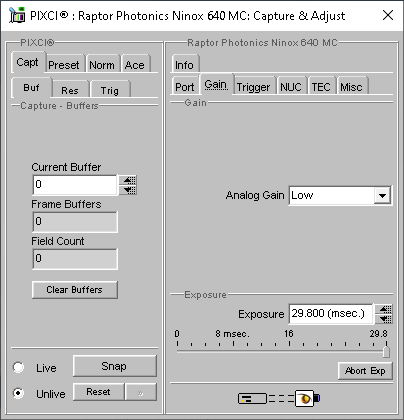Close the Capture & Adjust window
Screen dimensions: 404x420
tap(388, 15)
